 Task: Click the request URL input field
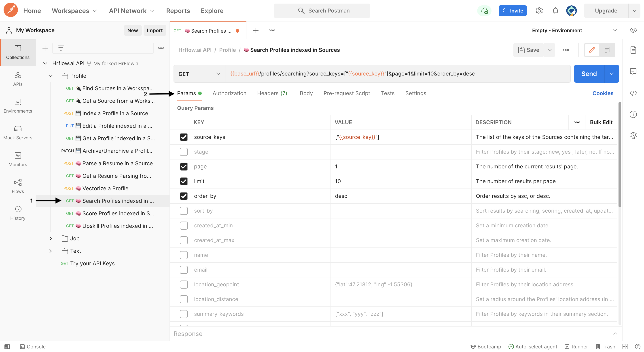[398, 74]
